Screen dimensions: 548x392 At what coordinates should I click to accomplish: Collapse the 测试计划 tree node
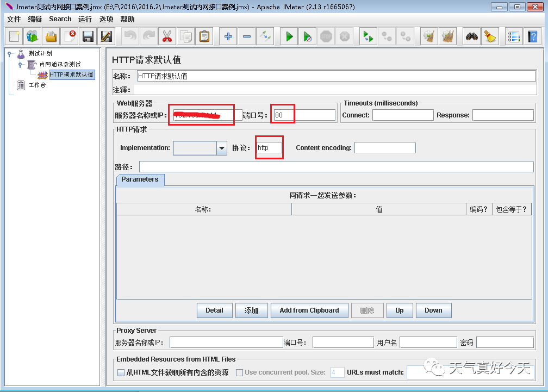10,54
